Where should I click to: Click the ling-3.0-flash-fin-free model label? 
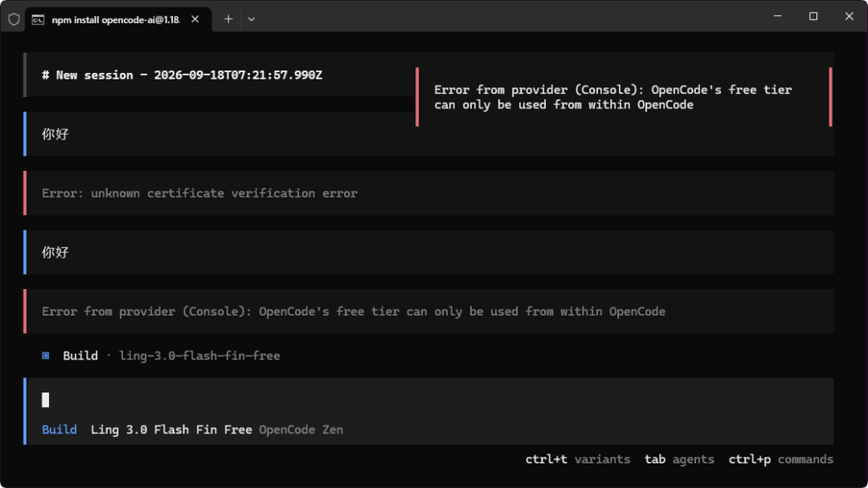point(199,356)
